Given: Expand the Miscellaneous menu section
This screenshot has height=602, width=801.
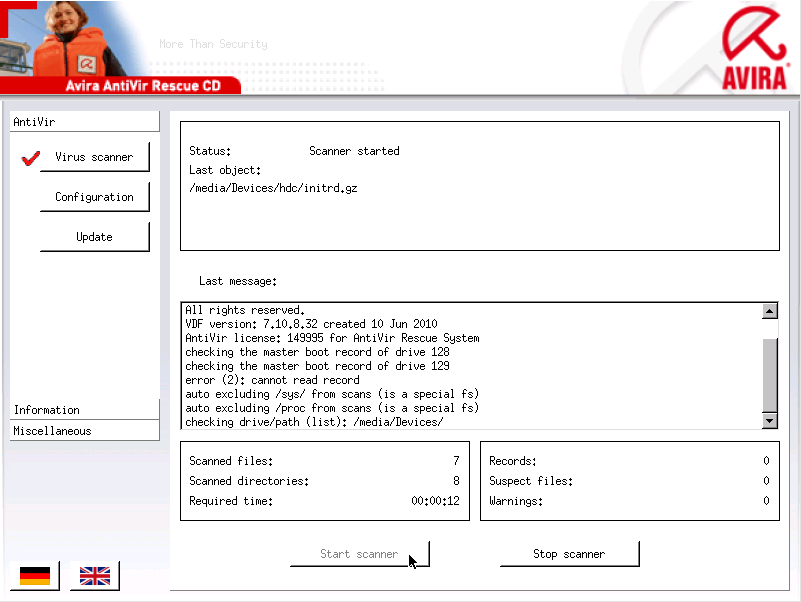Looking at the screenshot, I should pyautogui.click(x=85, y=431).
